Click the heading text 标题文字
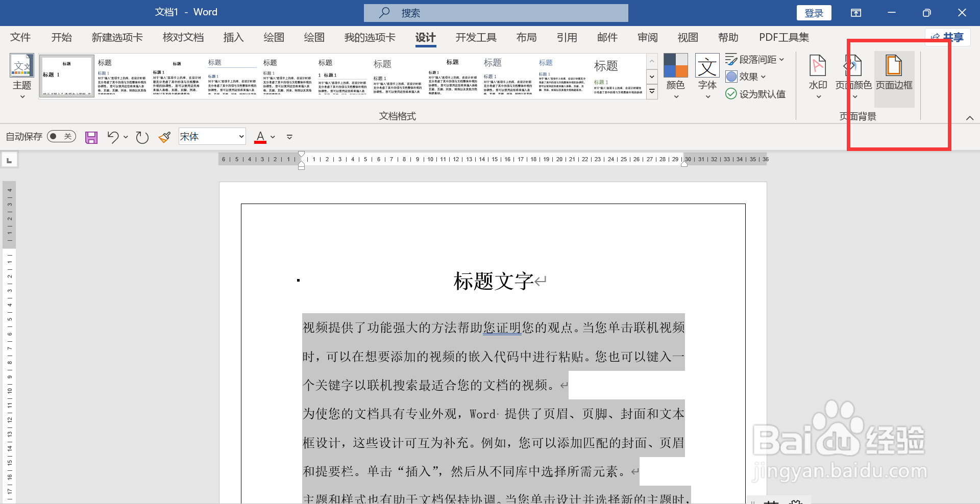This screenshot has height=504, width=980. [x=494, y=281]
